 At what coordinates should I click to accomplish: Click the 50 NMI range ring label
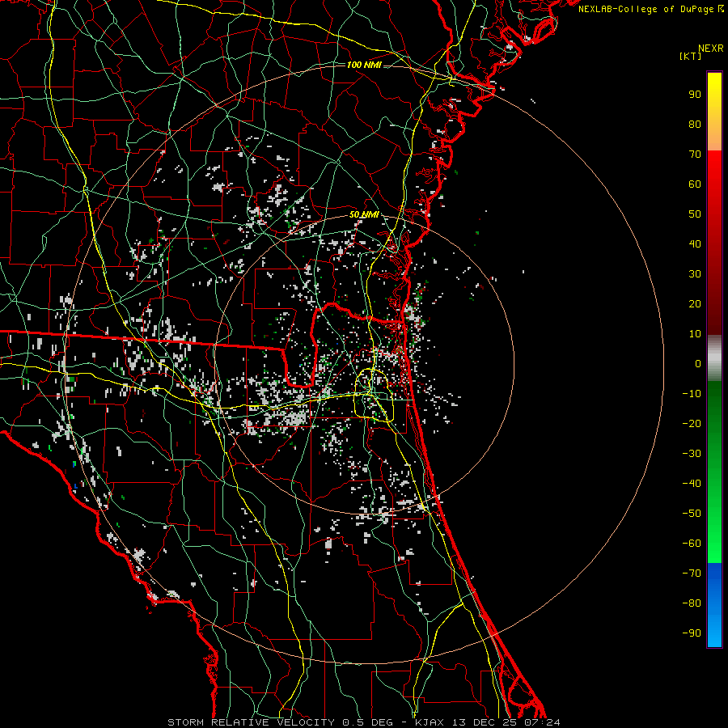(364, 214)
